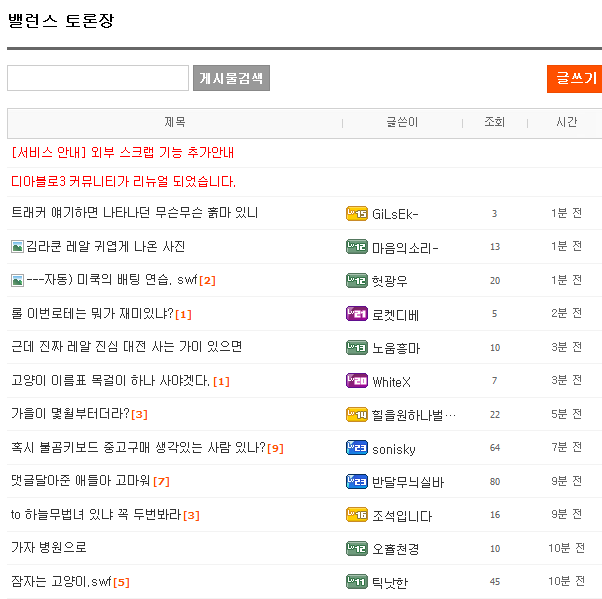The height and width of the screenshot is (599, 602).
Task: Open the 디아블로3 커뮤니티 renewal notice
Action: 123,182
